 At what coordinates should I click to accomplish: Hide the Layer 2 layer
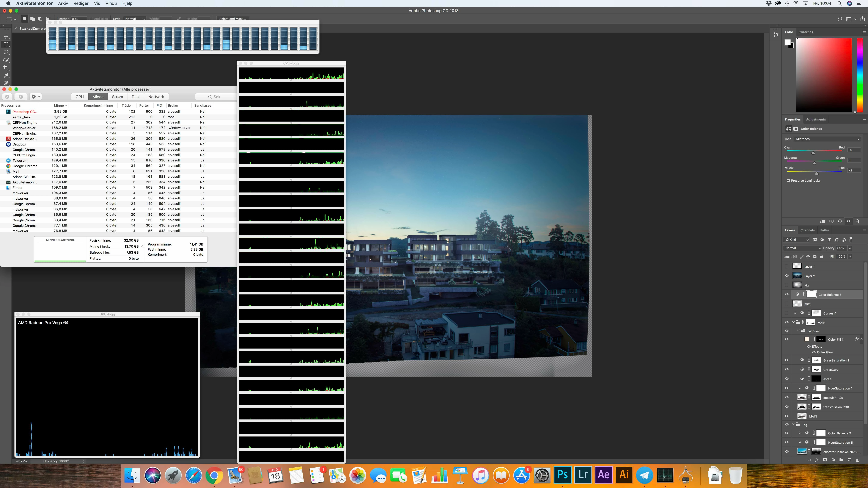click(x=787, y=276)
